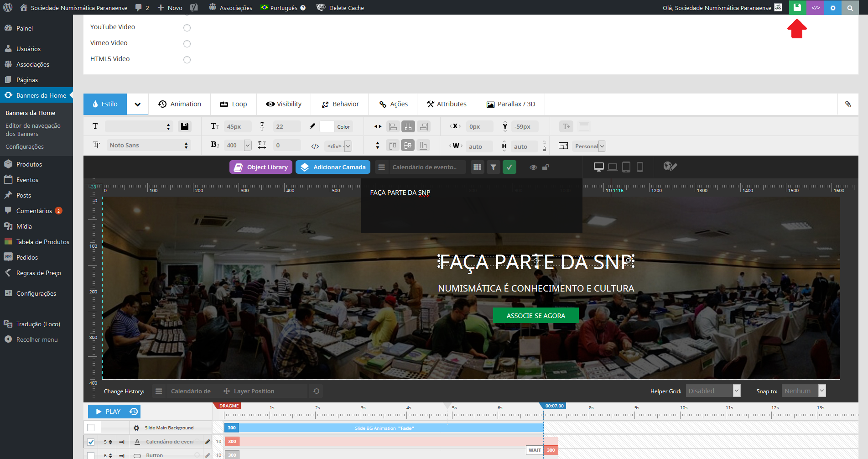Align layer horizontally right
868x459 pixels.
[424, 126]
